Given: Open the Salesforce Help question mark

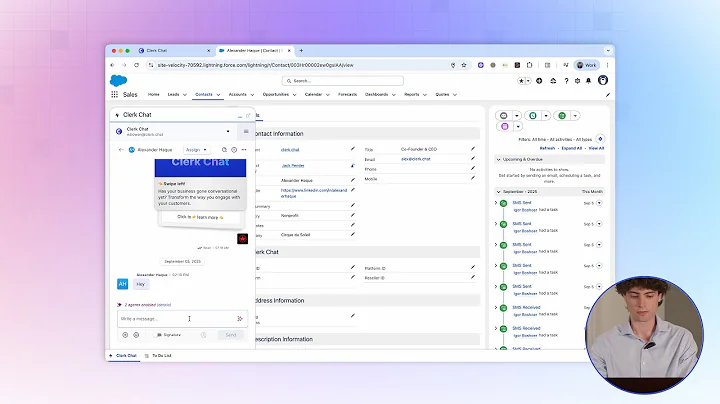Looking at the screenshot, I should tap(566, 81).
